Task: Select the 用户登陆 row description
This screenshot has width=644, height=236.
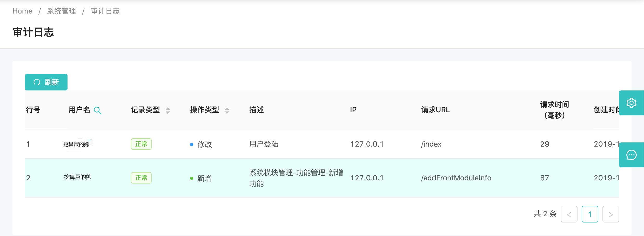Action: coord(264,144)
